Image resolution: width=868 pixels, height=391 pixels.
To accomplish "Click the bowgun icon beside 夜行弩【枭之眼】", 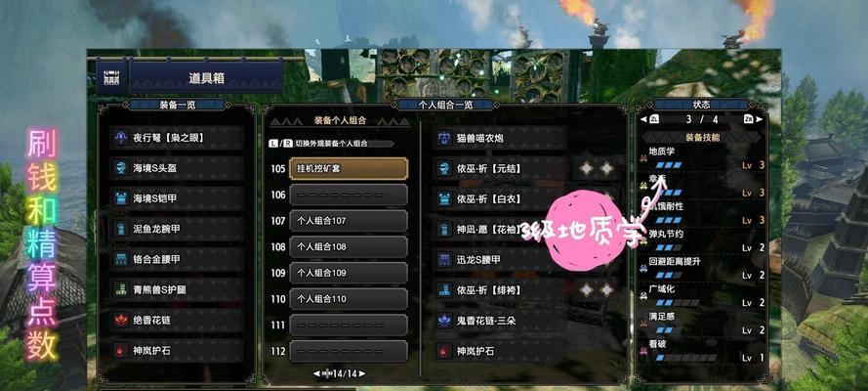I will [x=121, y=138].
